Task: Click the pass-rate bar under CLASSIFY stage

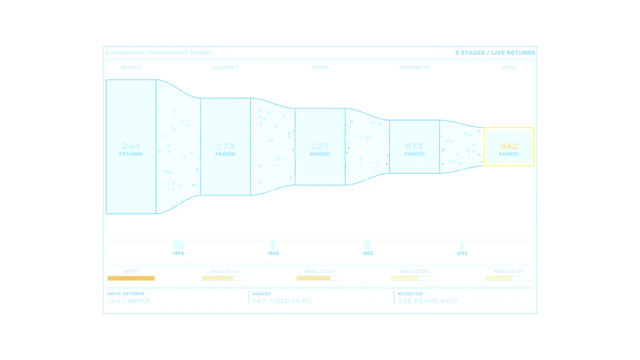Action: [x=225, y=278]
